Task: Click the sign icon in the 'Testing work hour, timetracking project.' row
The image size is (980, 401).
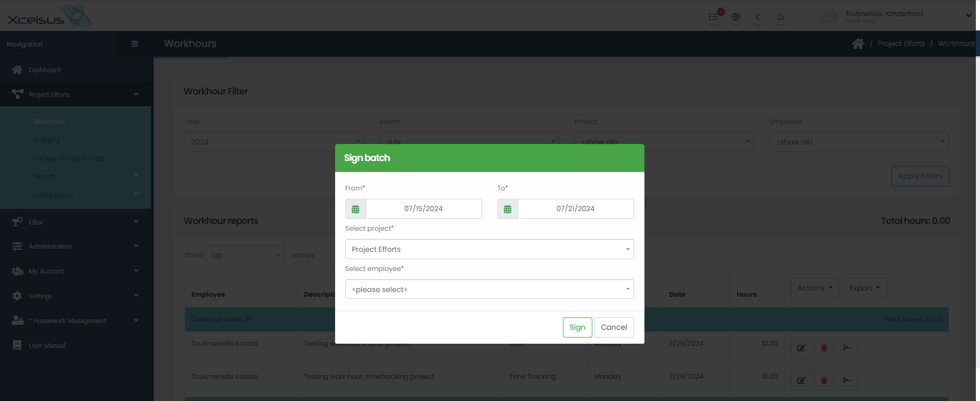Action: (x=846, y=381)
